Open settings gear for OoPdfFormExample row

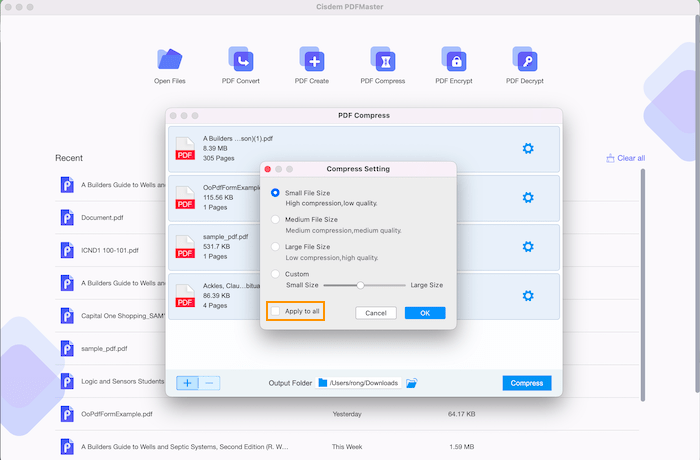[528, 197]
